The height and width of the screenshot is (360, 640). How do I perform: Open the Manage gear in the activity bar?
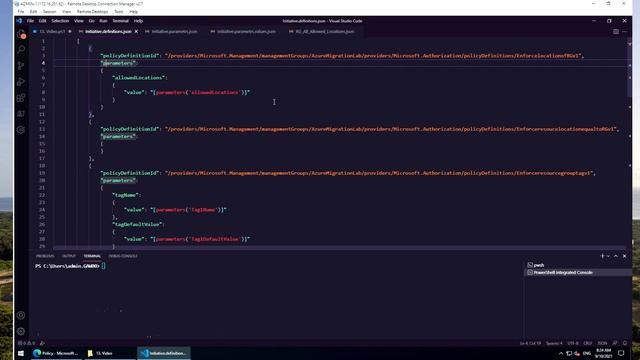coord(21,331)
